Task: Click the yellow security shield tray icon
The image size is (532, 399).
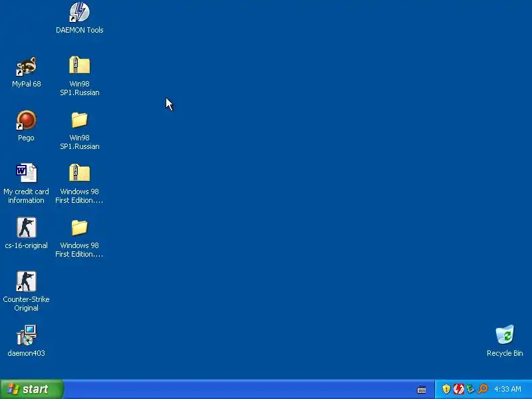Action: [446, 389]
